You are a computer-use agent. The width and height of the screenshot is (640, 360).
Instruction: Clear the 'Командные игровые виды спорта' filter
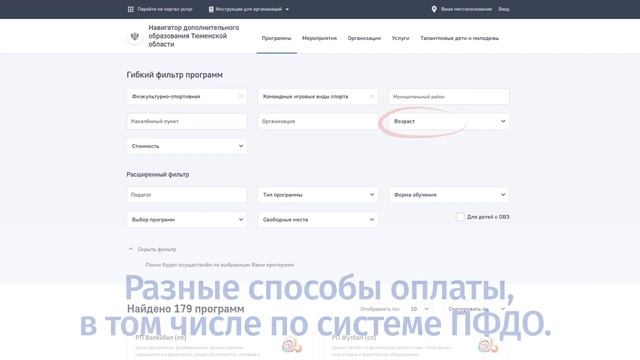coord(371,96)
